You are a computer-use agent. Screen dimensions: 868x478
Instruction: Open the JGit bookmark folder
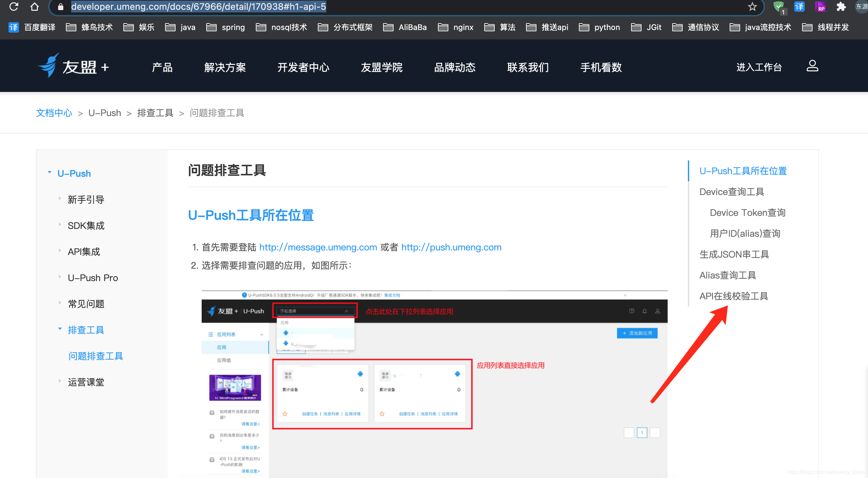coord(646,27)
